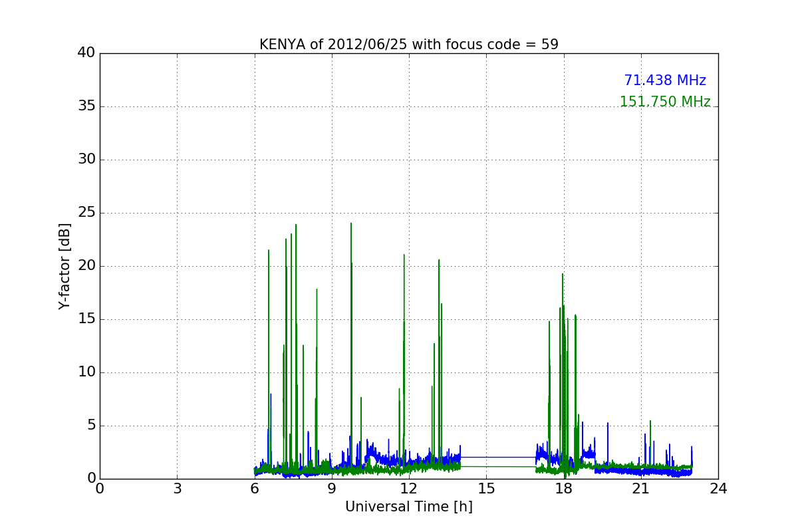Click the y-axis tick label 10

86,372
